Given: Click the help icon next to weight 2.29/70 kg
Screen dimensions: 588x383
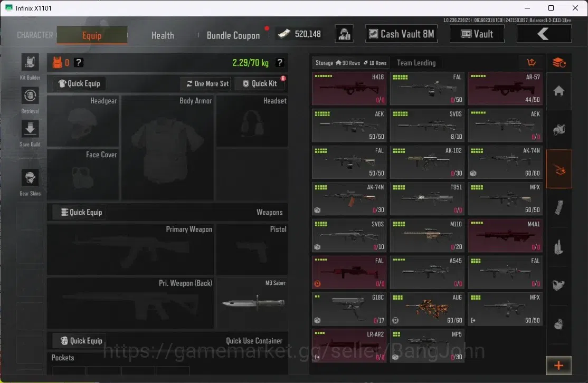Looking at the screenshot, I should click(x=280, y=63).
